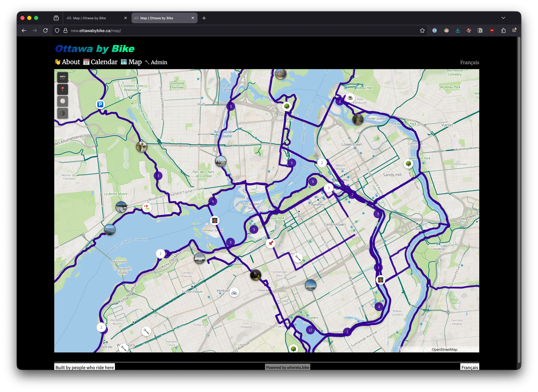Viewport: 538px width, 392px height.
Task: Click the '22' cluster marker near Dows Lake
Action: tap(310, 330)
